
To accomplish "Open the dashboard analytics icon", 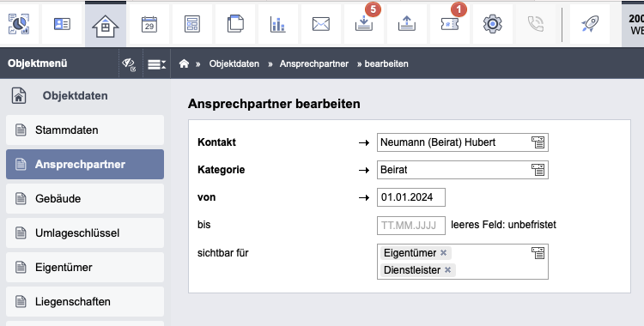I will (x=19, y=24).
